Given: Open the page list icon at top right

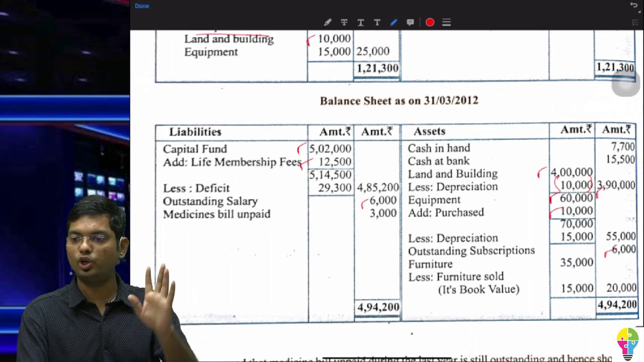Looking at the screenshot, I should [x=635, y=23].
